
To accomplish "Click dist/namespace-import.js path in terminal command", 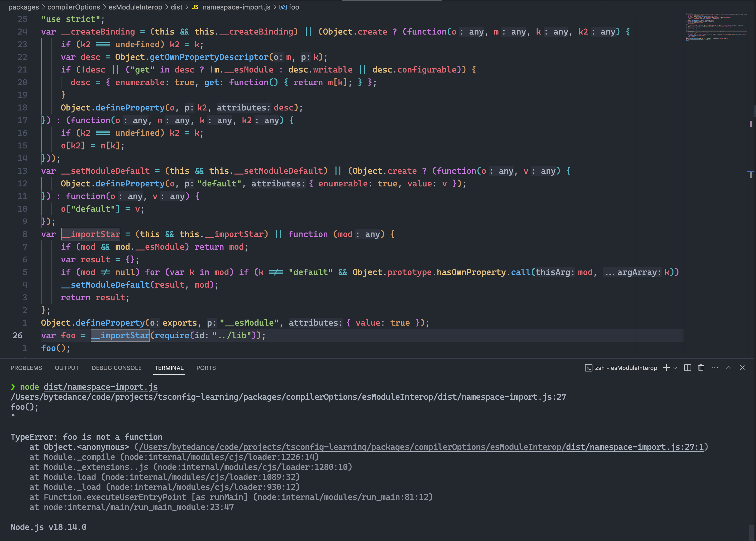I will click(x=101, y=387).
